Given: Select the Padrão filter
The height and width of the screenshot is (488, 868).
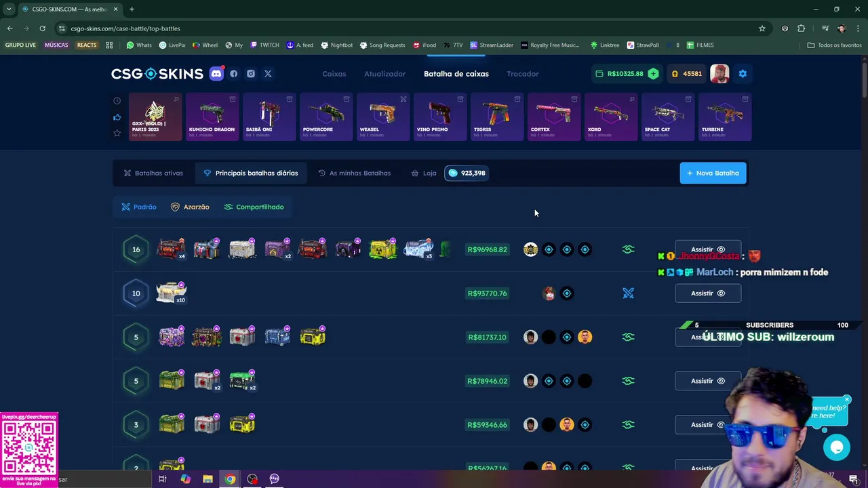Looking at the screenshot, I should pos(139,207).
